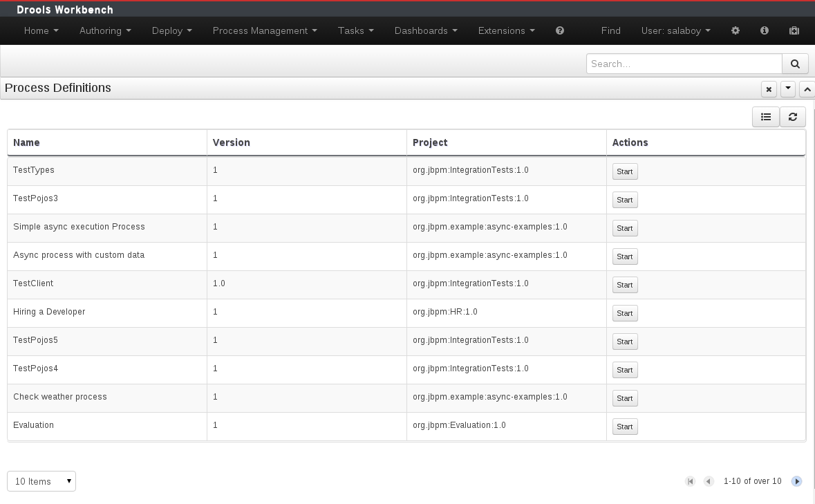Open the Extensions menu
Screen dimensions: 815x504
pos(506,30)
